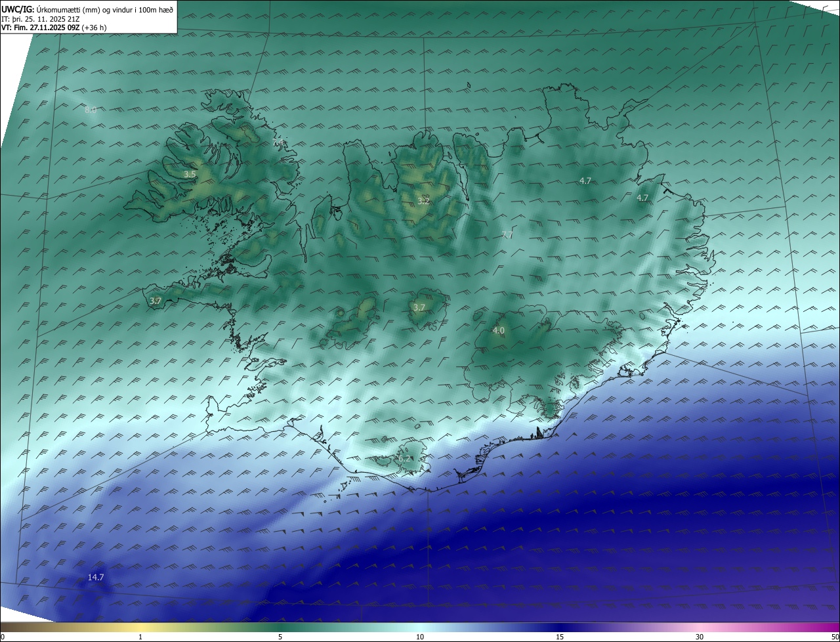Click the 1 tick on the color scale
The image size is (840, 642).
(140, 637)
